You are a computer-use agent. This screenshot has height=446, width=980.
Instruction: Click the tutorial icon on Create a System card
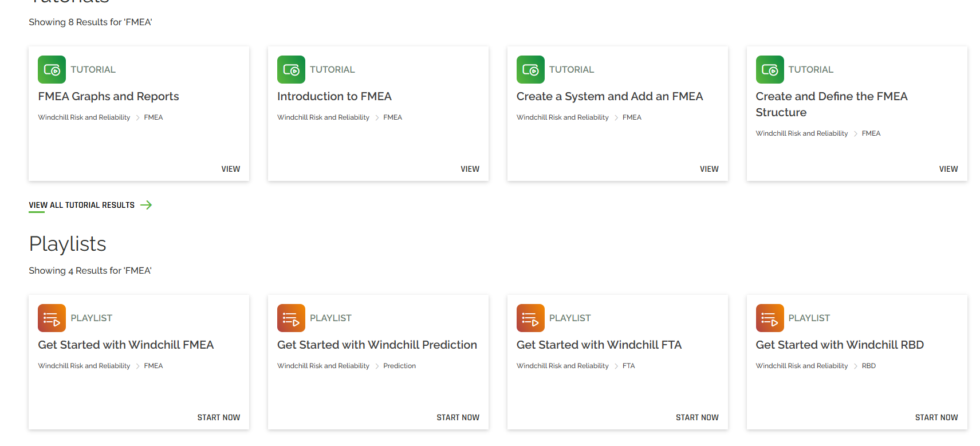pos(530,69)
